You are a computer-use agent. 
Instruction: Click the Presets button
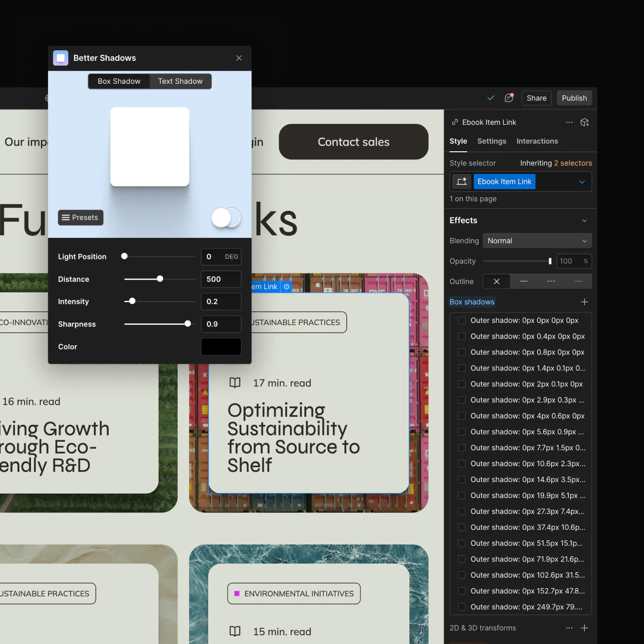[81, 217]
